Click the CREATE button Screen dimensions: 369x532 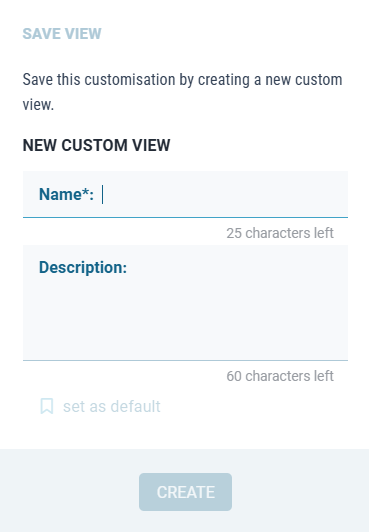coord(186,492)
